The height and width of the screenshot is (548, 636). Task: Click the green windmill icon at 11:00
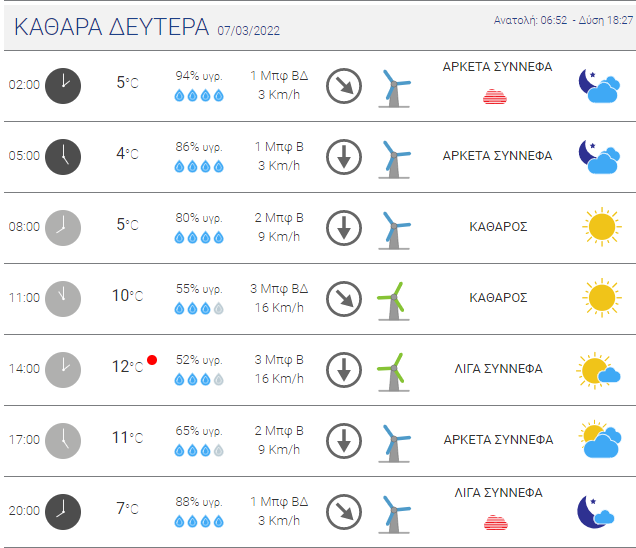[x=393, y=301]
